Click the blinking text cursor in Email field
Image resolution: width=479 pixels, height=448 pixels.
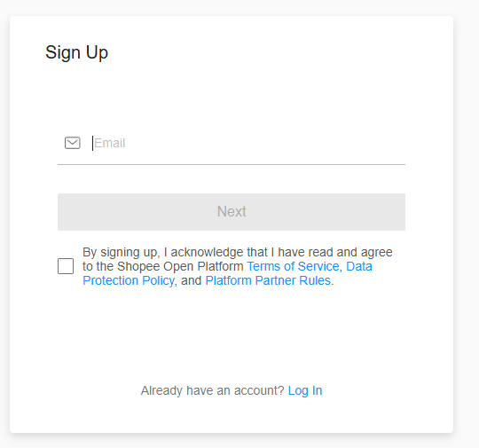(x=92, y=143)
